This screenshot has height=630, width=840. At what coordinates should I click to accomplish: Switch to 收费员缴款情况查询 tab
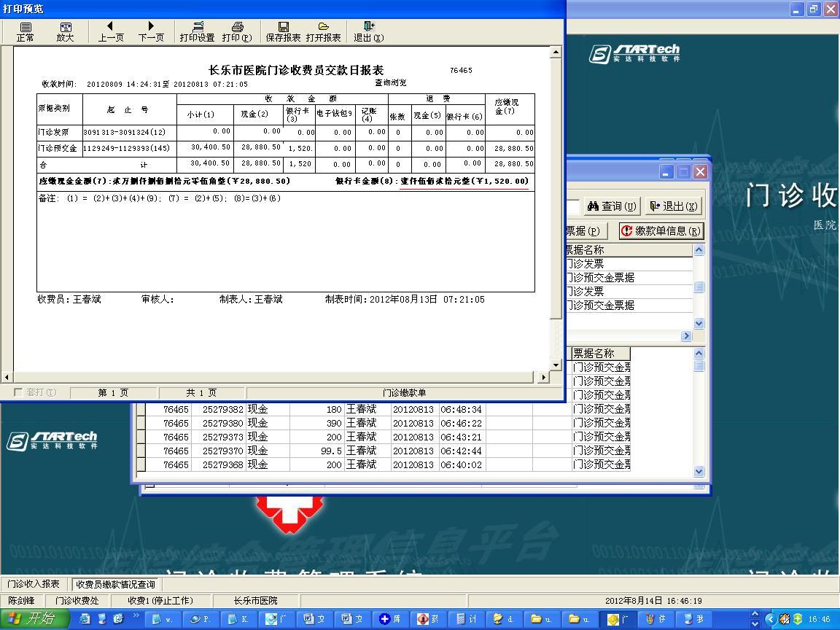pos(115,585)
